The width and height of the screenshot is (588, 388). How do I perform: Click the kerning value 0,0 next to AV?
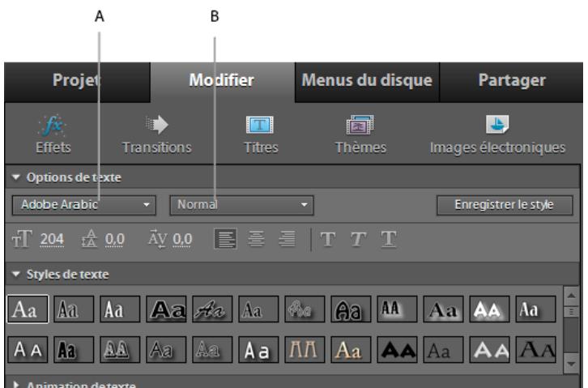pos(182,239)
